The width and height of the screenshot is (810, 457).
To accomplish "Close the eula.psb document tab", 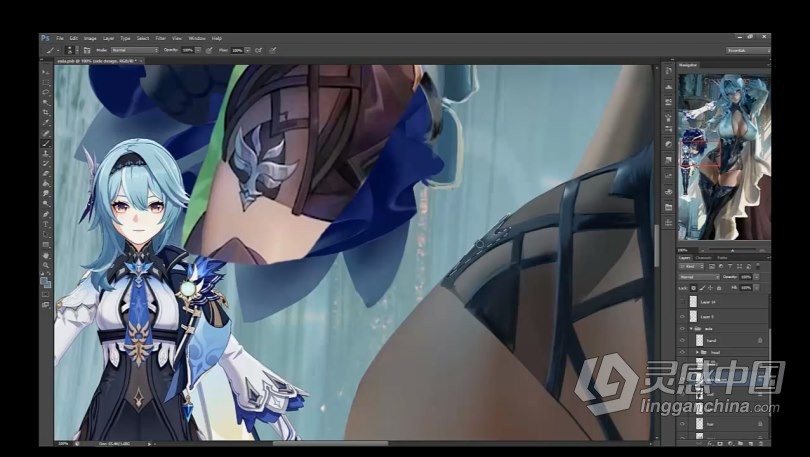I will (x=141, y=61).
